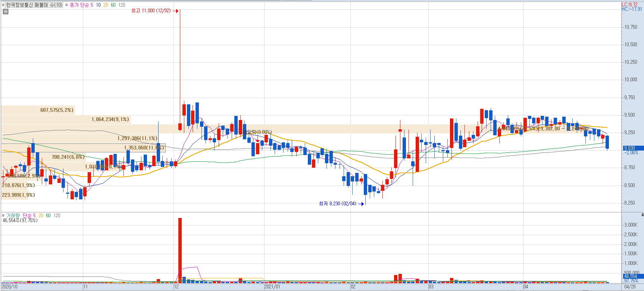Click the 8,250 price axis label
The width and height of the screenshot is (644, 291).
point(631,203)
